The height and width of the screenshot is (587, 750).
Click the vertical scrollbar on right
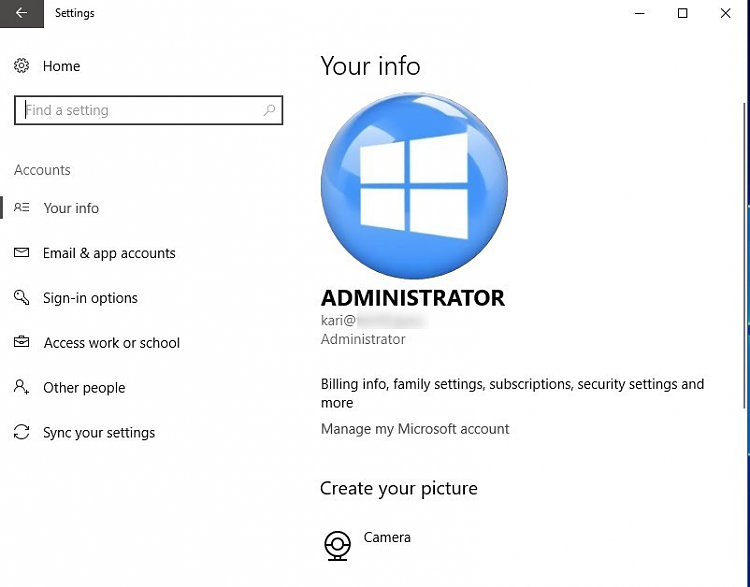pos(744,255)
